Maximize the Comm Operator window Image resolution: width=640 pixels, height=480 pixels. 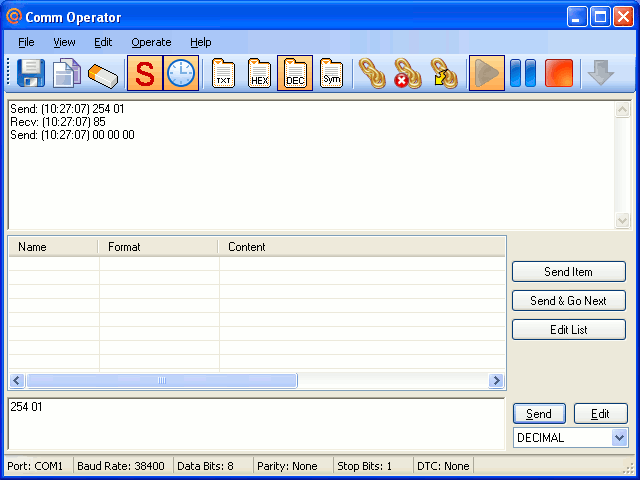click(x=600, y=17)
